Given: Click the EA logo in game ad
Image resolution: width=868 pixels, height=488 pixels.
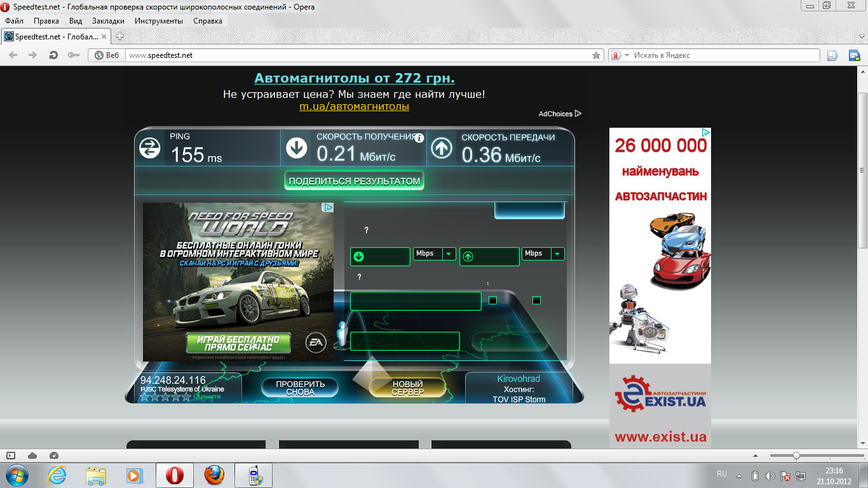Looking at the screenshot, I should [x=316, y=343].
